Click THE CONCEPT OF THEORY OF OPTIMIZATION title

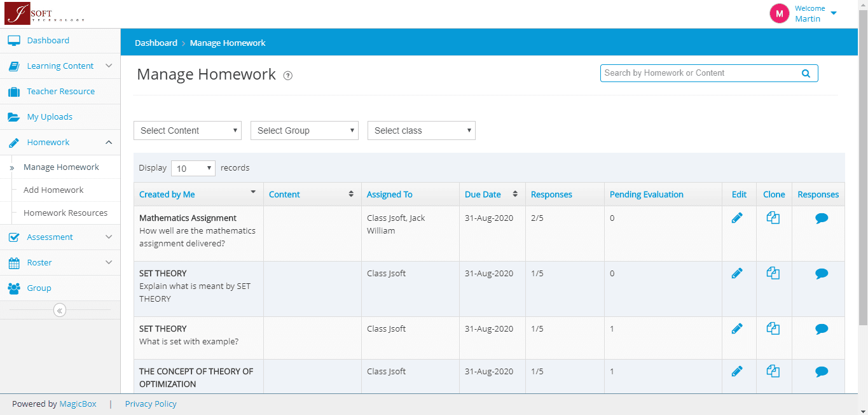196,378
